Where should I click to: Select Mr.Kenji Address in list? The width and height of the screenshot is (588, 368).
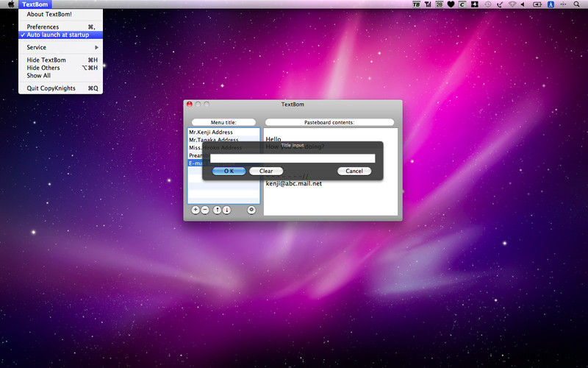(223, 132)
